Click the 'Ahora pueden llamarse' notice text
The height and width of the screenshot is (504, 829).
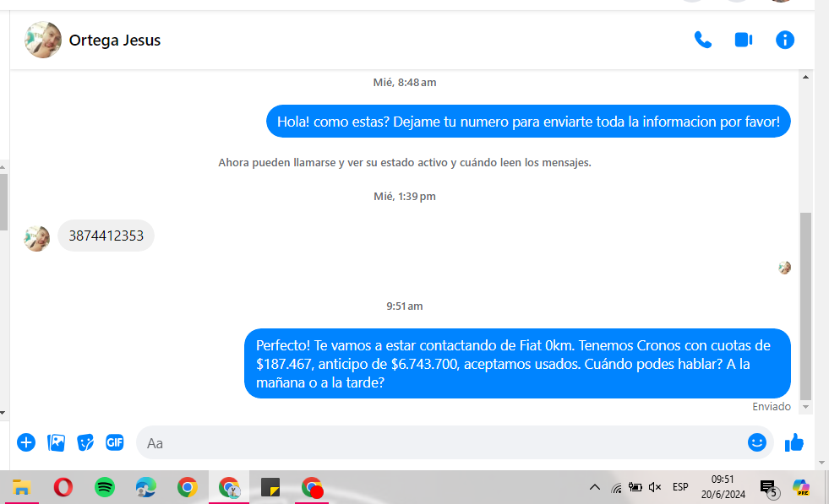click(x=405, y=163)
